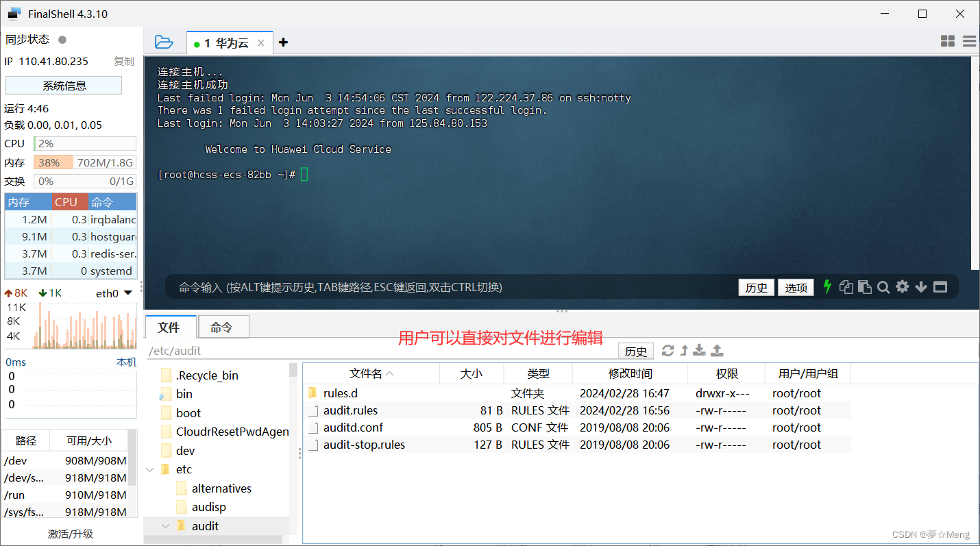Toggle the green lightning connection accelerator
Viewport: 980px width, 546px height.
827,287
